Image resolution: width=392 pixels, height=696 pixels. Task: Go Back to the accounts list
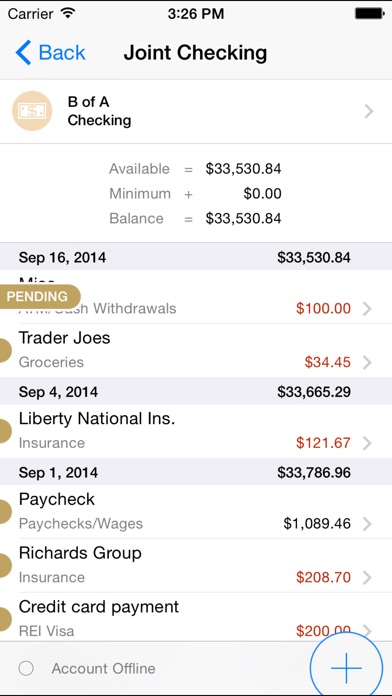coord(50,52)
